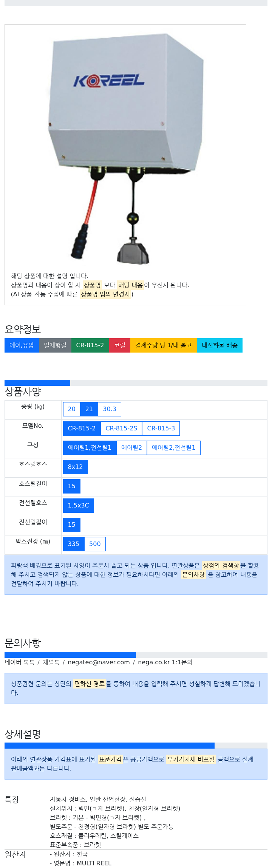Viewport: 272px width, 868px height.
Task: Choose box length 500
Action: coord(95,544)
